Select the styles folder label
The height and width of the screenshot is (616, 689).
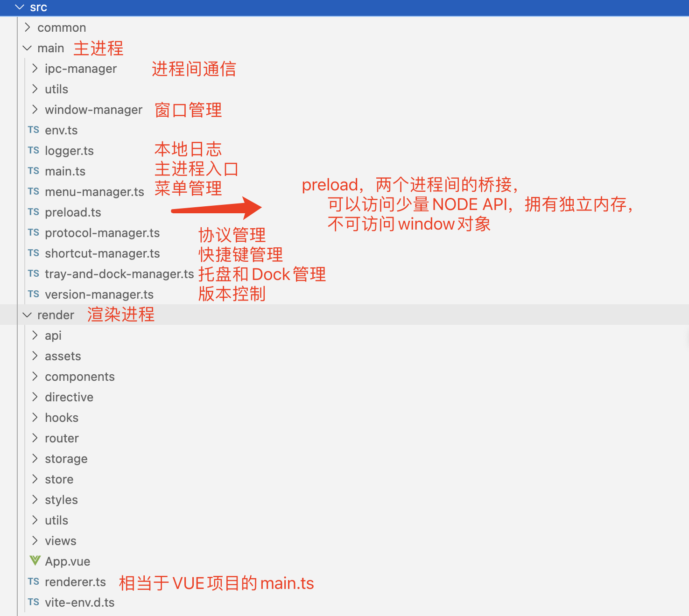coord(61,500)
